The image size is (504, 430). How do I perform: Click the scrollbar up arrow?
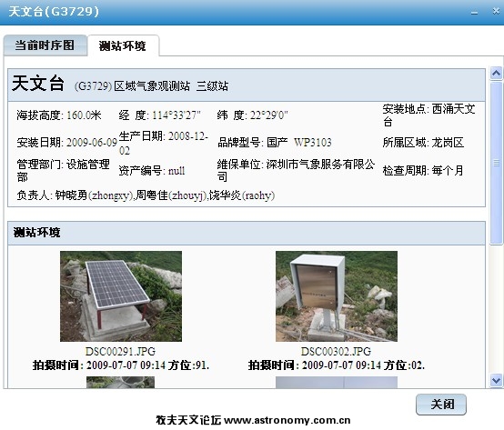tap(497, 74)
